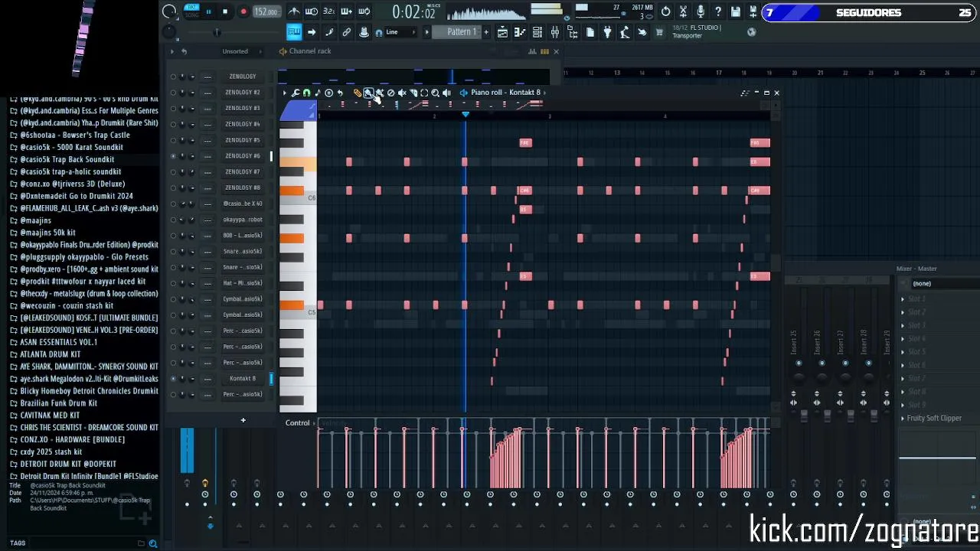980x551 pixels.
Task: Open @casio5k Trap Back Soundkit folder
Action: (67, 159)
